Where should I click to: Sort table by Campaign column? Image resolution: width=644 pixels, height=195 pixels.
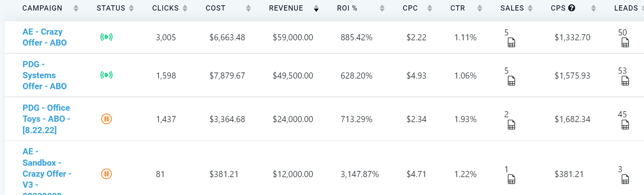[76, 8]
